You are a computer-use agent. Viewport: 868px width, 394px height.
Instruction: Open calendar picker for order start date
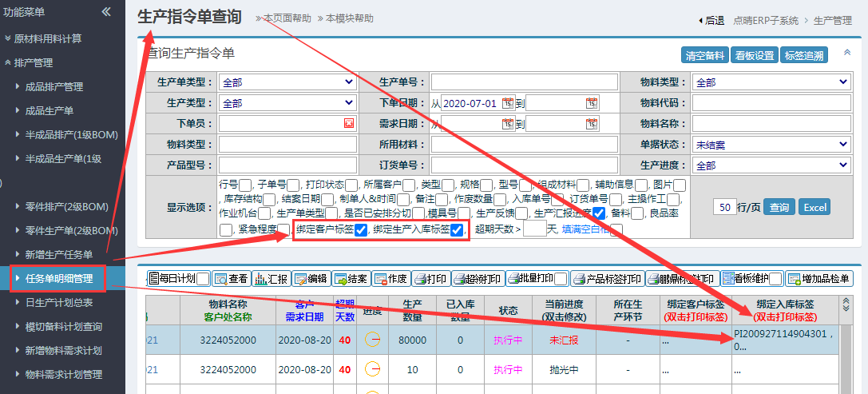[508, 103]
